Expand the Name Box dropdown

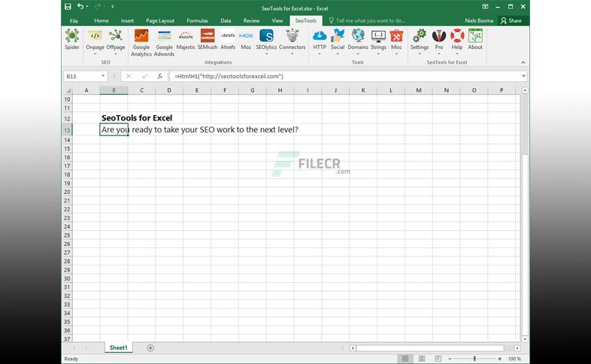(x=103, y=76)
